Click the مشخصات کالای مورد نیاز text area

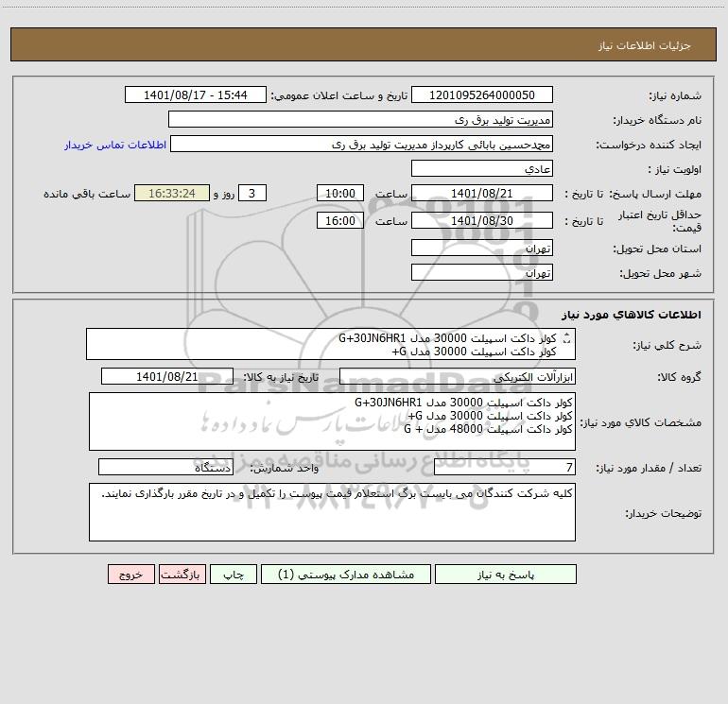point(332,421)
